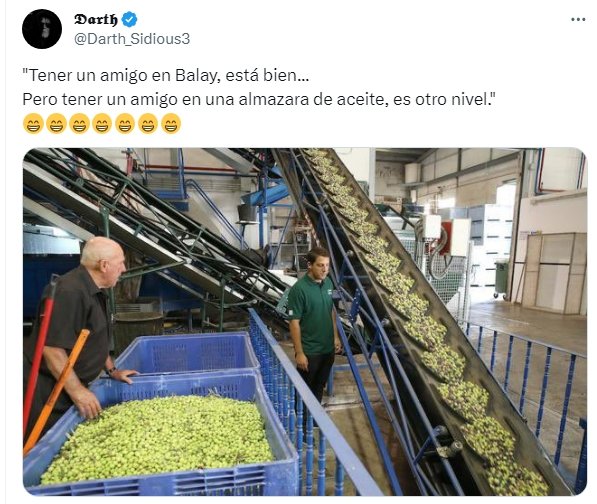The height and width of the screenshot is (504, 597).
Task: Click the second grinning emoji in row
Action: click(x=56, y=124)
